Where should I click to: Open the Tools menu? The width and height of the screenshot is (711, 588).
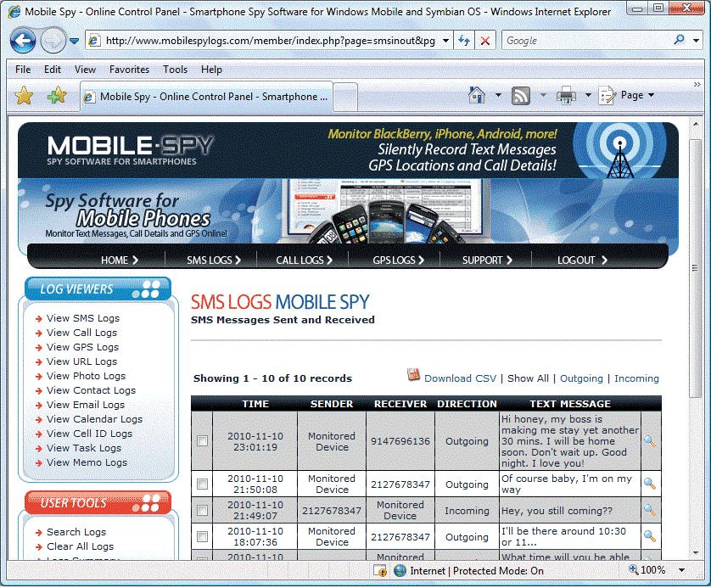[175, 70]
